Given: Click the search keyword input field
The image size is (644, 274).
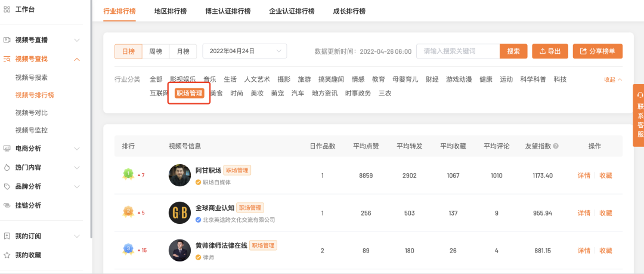Looking at the screenshot, I should tap(457, 51).
